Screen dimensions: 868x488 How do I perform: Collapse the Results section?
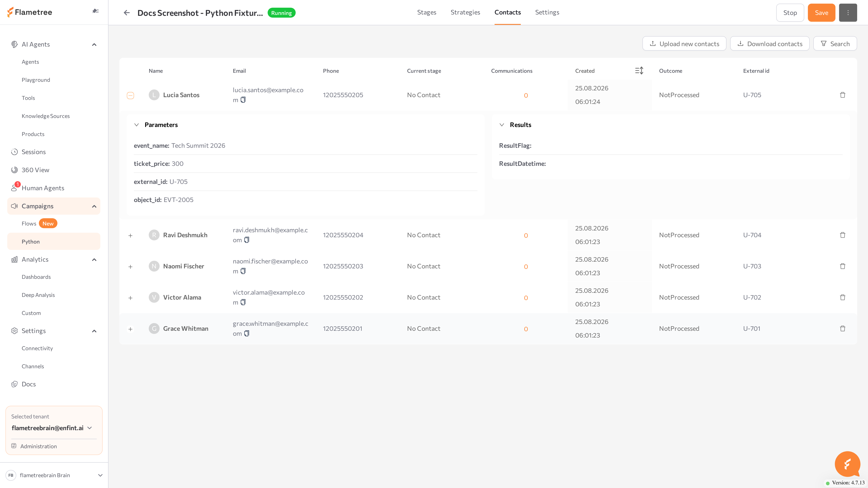[x=502, y=125]
